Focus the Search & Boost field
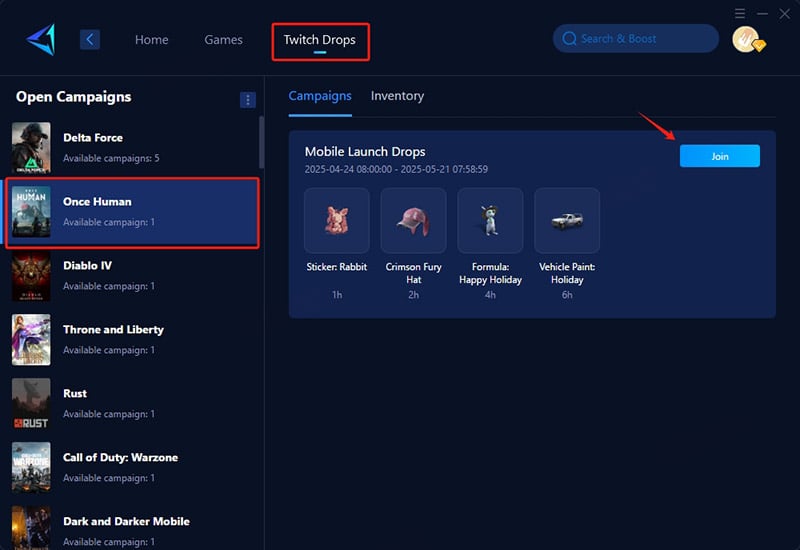The image size is (800, 550). click(x=636, y=39)
